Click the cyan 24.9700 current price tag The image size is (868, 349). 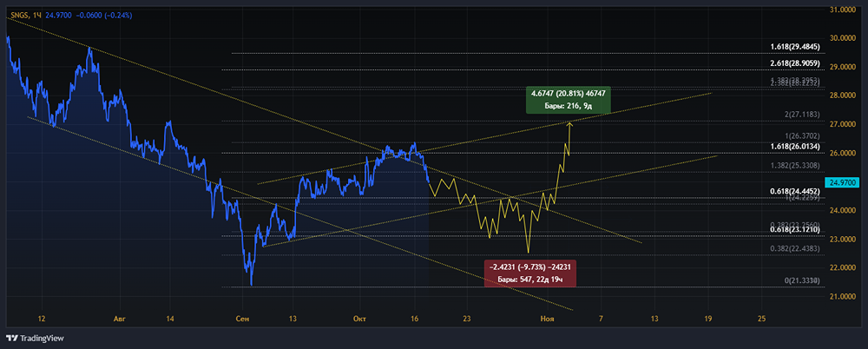841,181
